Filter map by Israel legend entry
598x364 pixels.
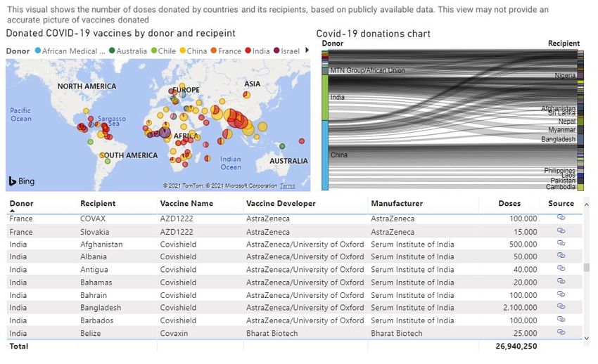(287, 51)
